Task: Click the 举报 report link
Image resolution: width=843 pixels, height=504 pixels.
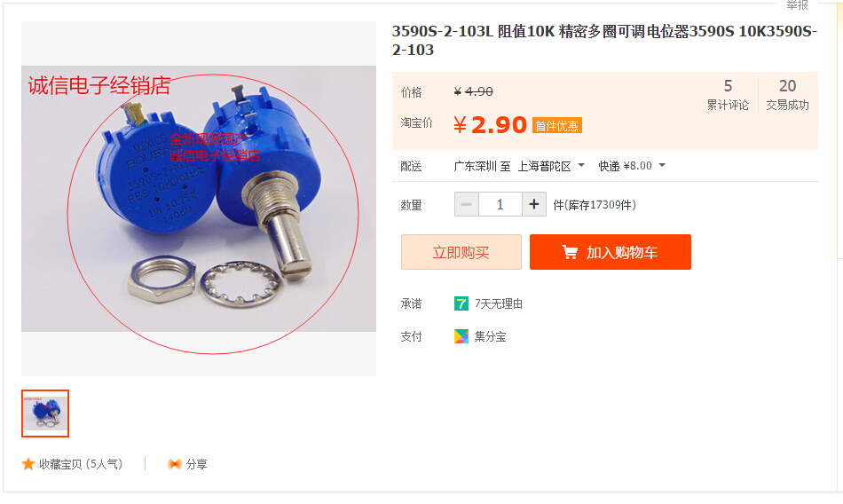Action: click(798, 4)
